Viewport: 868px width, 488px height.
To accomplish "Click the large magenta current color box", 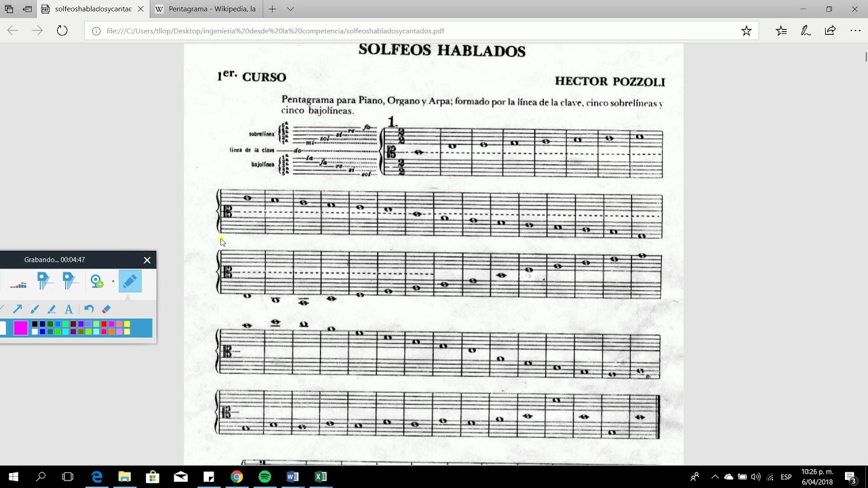I will [x=21, y=328].
